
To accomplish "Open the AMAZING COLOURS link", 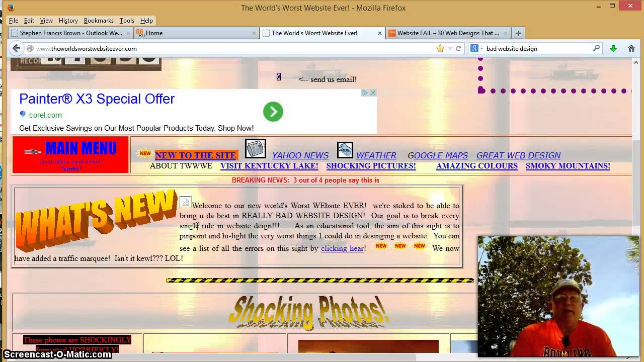I will [477, 166].
